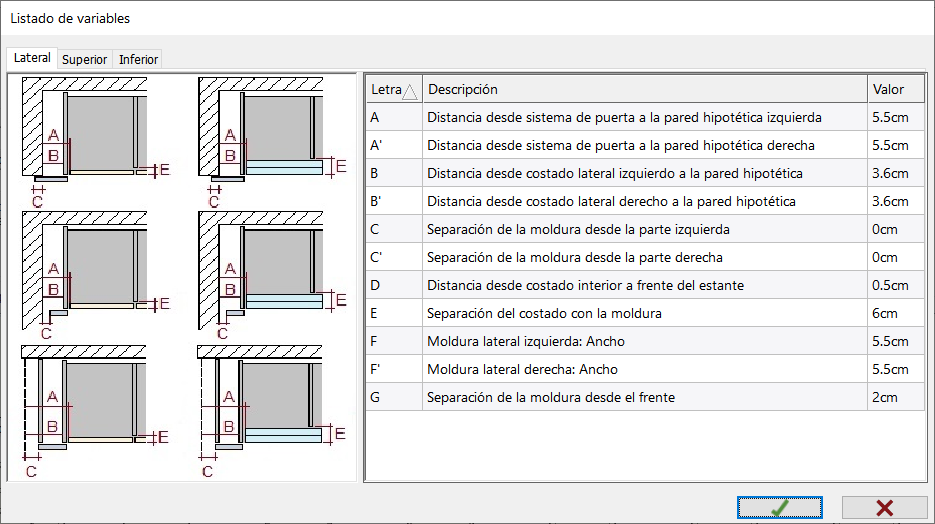Click the bottom-right lateral diagram thumbnail
Screen dimensions: 935x524
point(272,411)
